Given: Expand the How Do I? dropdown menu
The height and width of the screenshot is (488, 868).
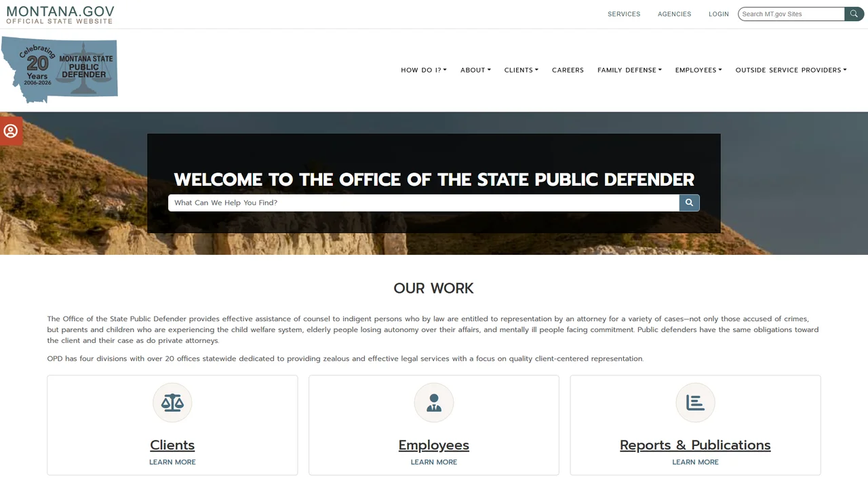Looking at the screenshot, I should (x=424, y=70).
